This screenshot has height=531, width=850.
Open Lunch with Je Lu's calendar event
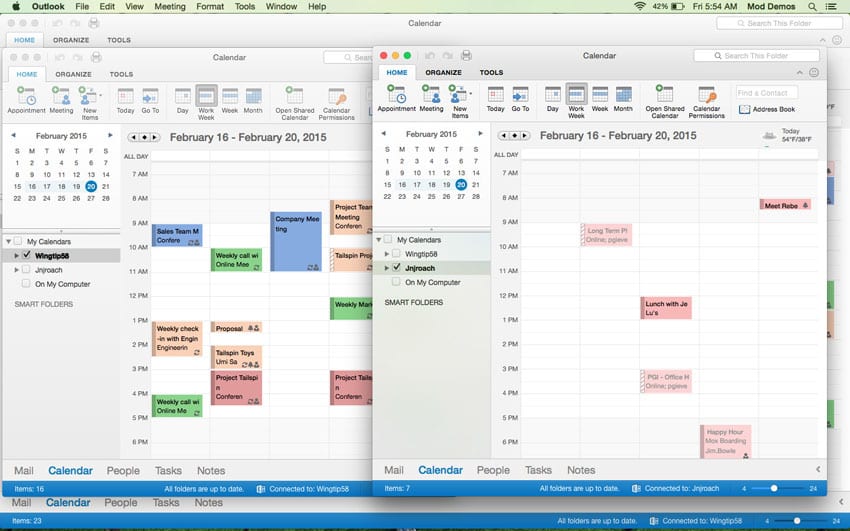pos(666,307)
